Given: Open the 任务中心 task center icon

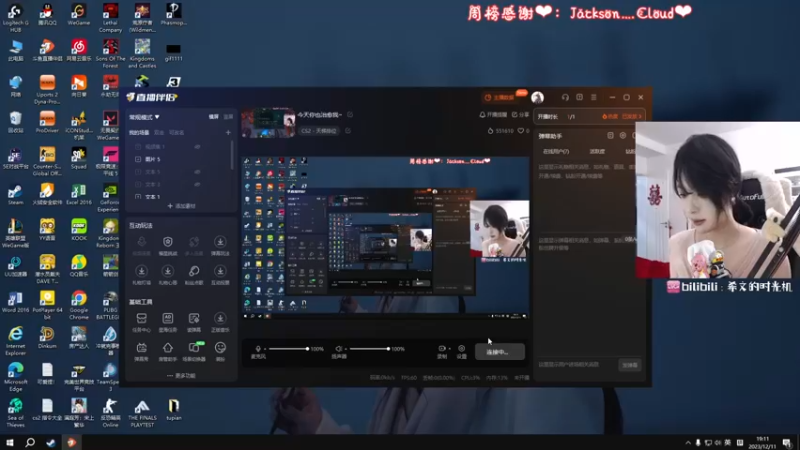Looking at the screenshot, I should (141, 318).
